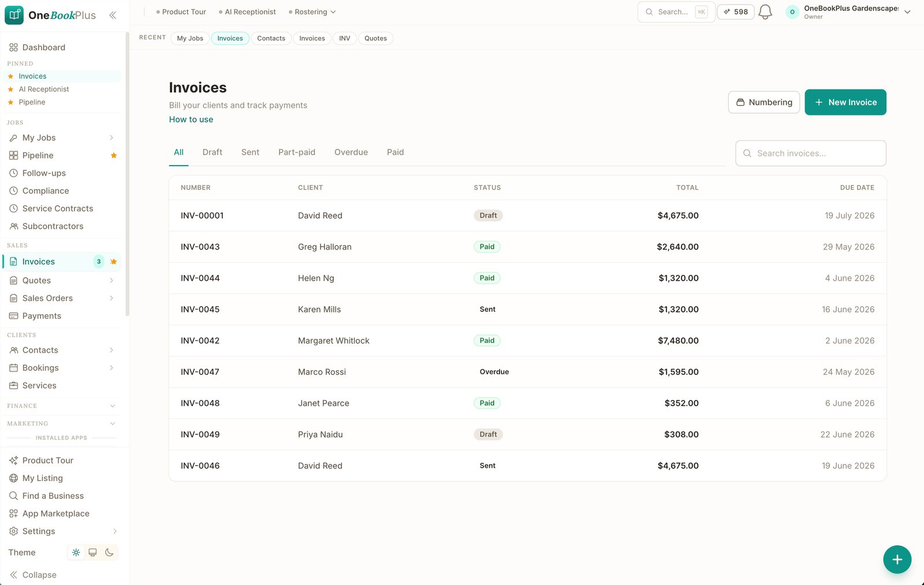Switch to the Paid tab
Screen dimensions: 924x585
coord(396,152)
